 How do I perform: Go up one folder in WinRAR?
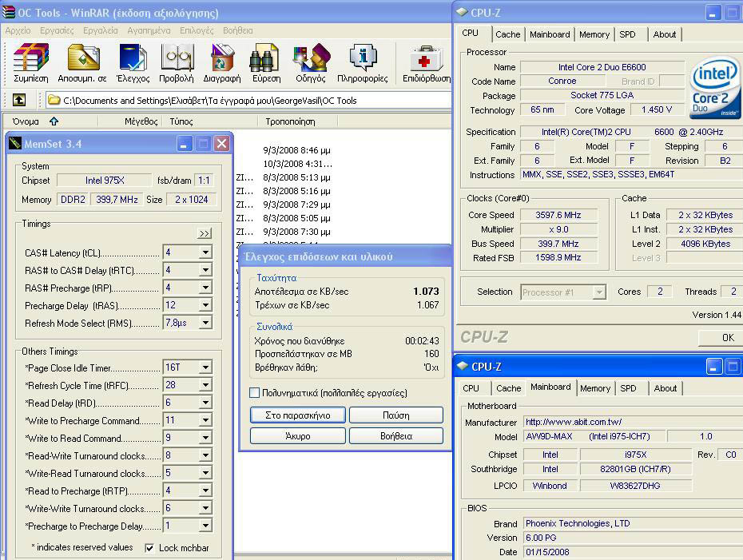point(19,100)
